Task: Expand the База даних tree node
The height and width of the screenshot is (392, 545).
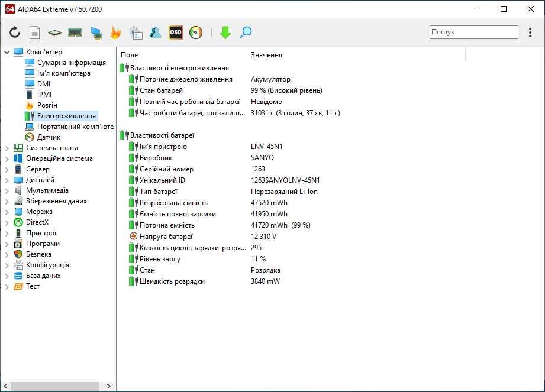Action: pos(7,276)
